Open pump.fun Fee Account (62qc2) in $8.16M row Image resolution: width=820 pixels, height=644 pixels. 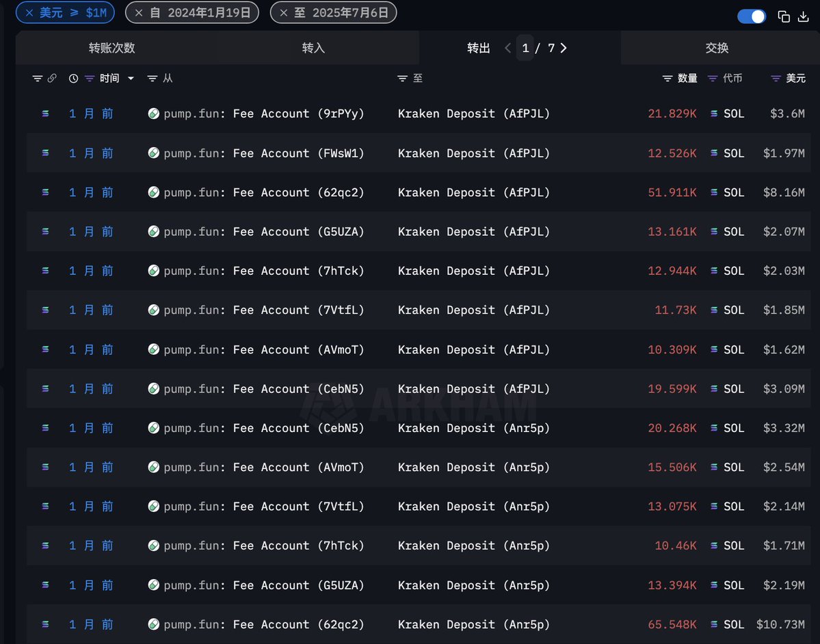[263, 192]
